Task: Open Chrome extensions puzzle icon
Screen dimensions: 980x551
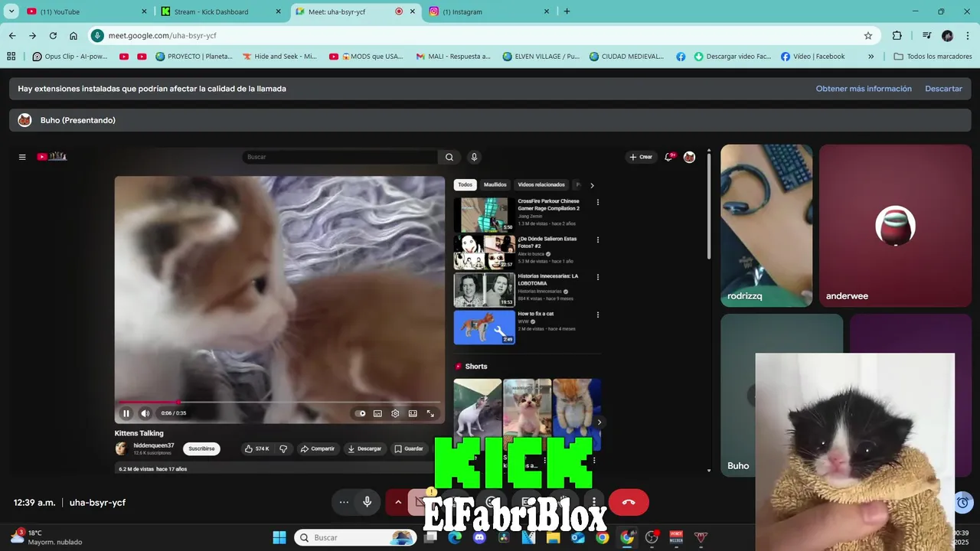Action: point(897,35)
